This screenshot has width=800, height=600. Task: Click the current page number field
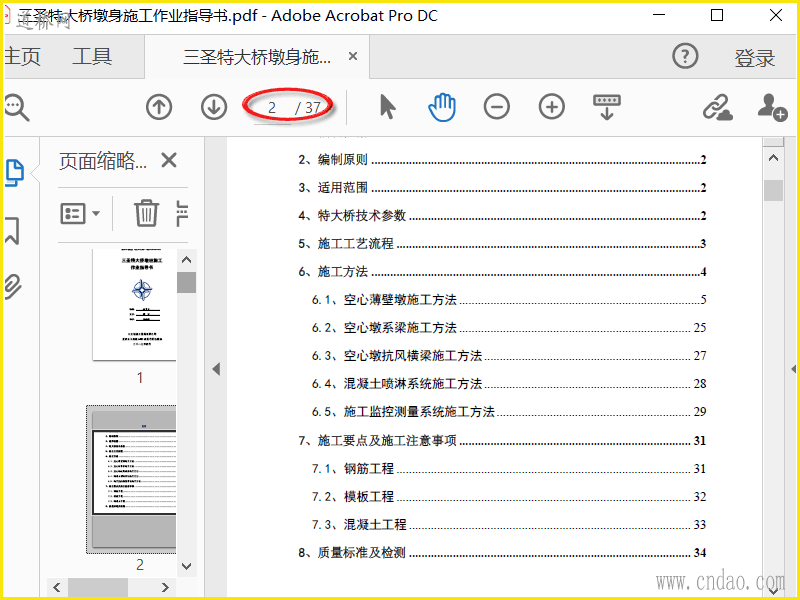272,108
